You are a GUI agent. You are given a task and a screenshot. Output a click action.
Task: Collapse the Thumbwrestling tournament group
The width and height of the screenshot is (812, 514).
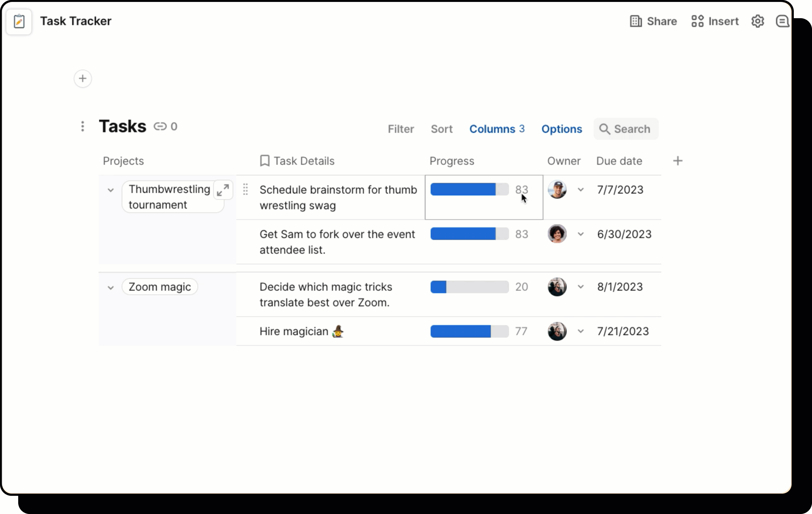pos(111,190)
